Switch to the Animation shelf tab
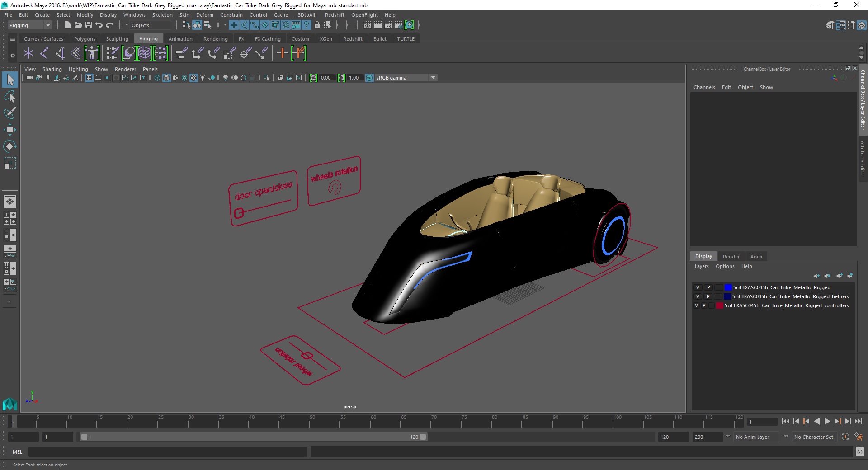This screenshot has height=470, width=868. pyautogui.click(x=180, y=39)
